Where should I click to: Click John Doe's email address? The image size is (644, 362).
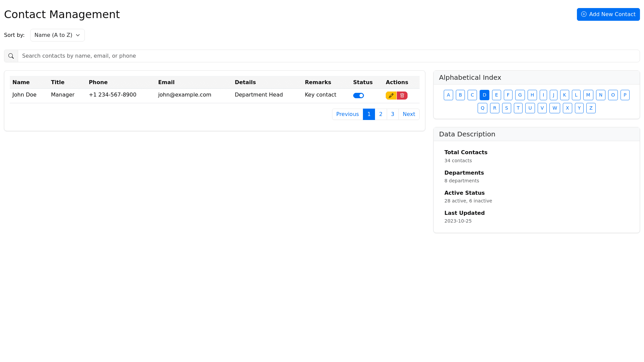(x=184, y=95)
